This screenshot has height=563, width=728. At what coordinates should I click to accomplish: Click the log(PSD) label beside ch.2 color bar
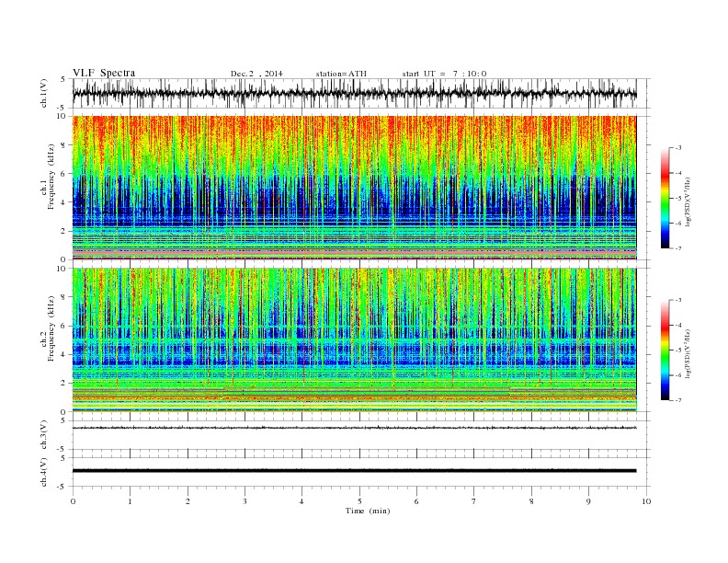pyautogui.click(x=688, y=353)
